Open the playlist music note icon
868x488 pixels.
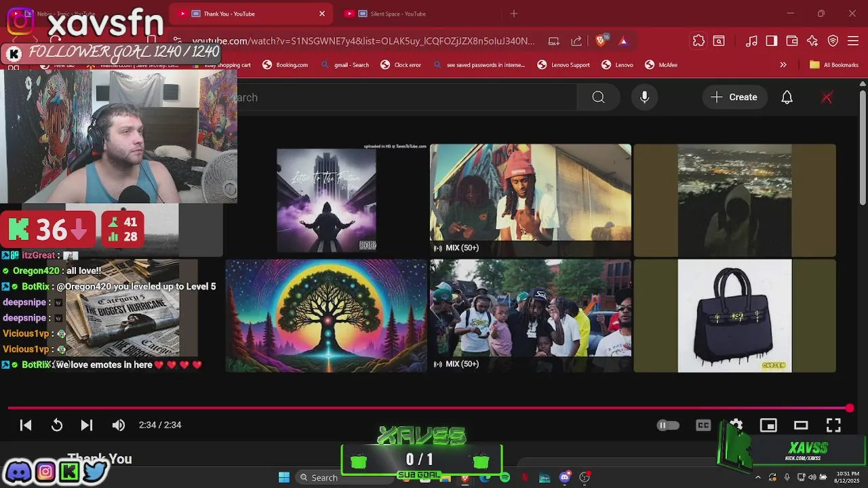click(751, 41)
